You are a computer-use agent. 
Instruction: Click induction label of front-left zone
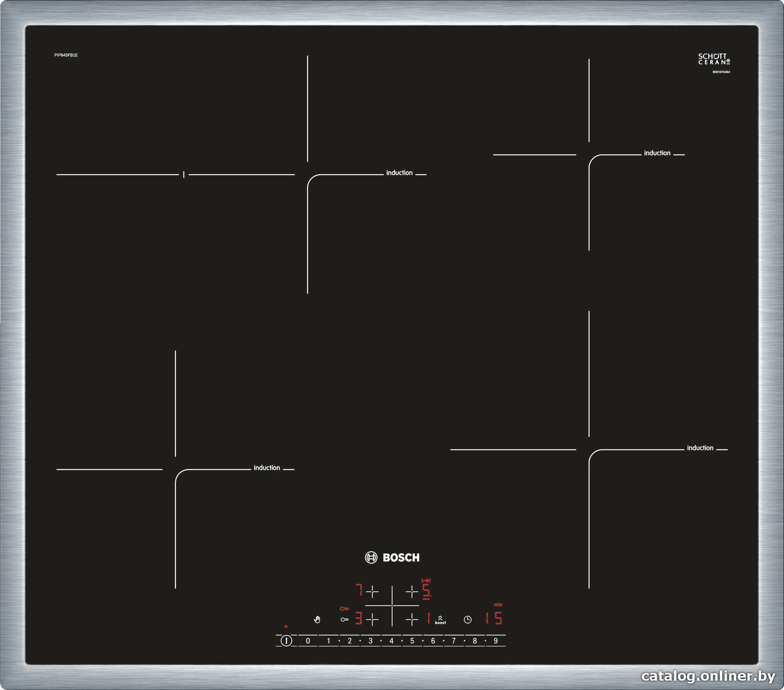(x=267, y=468)
